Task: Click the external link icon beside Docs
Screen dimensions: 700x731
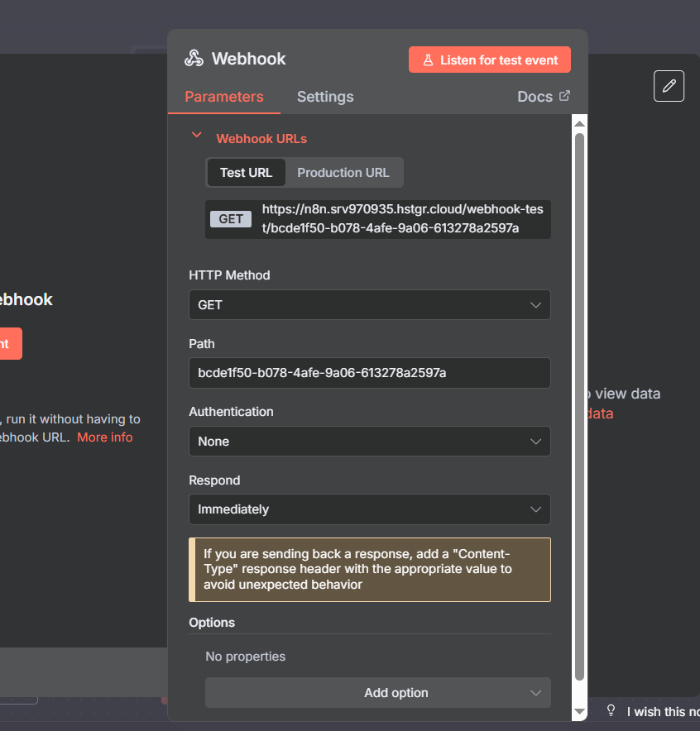Action: [565, 96]
